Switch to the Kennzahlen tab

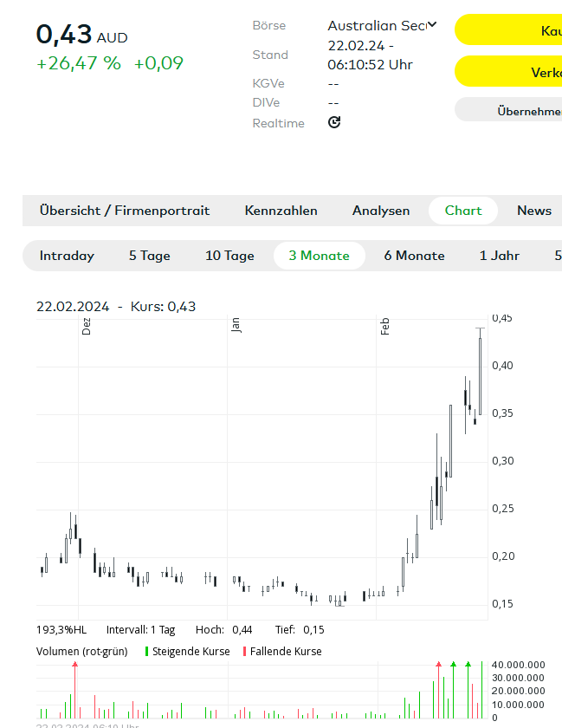pos(281,211)
